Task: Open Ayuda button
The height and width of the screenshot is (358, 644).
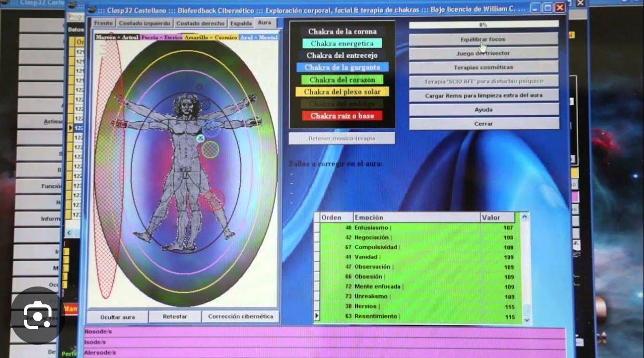Action: (484, 110)
